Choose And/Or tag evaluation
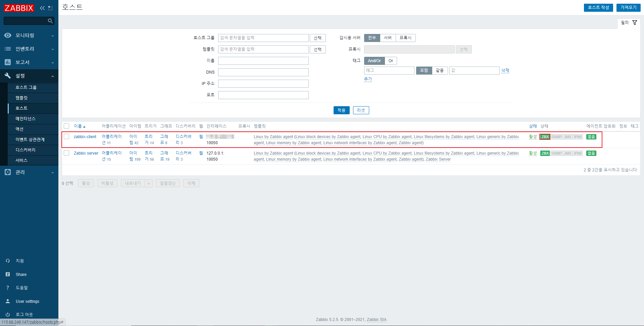The height and width of the screenshot is (326, 644). tap(374, 61)
